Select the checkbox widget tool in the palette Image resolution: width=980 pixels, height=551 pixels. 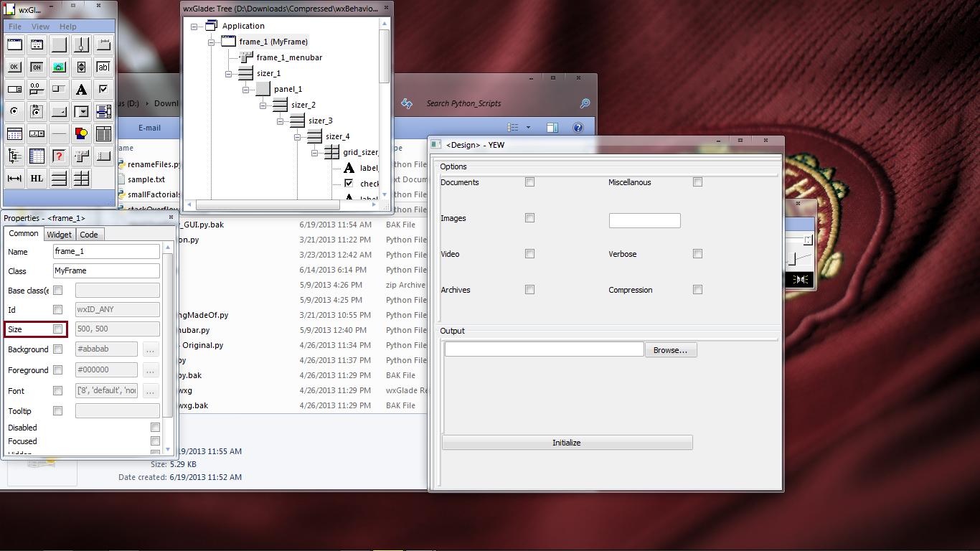(x=103, y=89)
